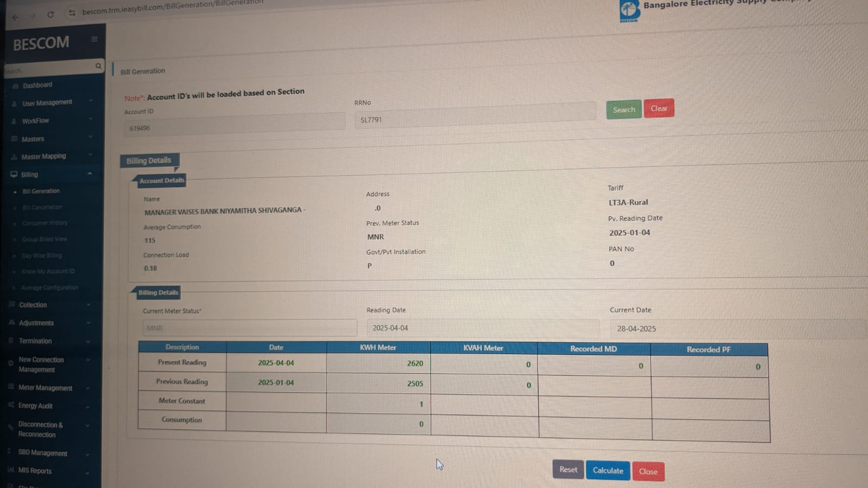Open Consumer History submenu item

(x=45, y=223)
